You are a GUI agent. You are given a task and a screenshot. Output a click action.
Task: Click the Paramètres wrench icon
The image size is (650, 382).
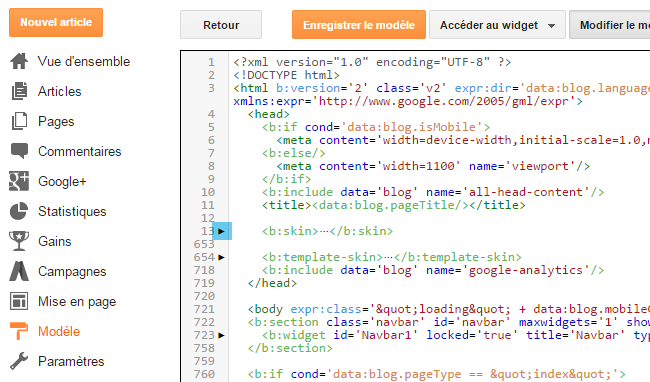coord(19,361)
